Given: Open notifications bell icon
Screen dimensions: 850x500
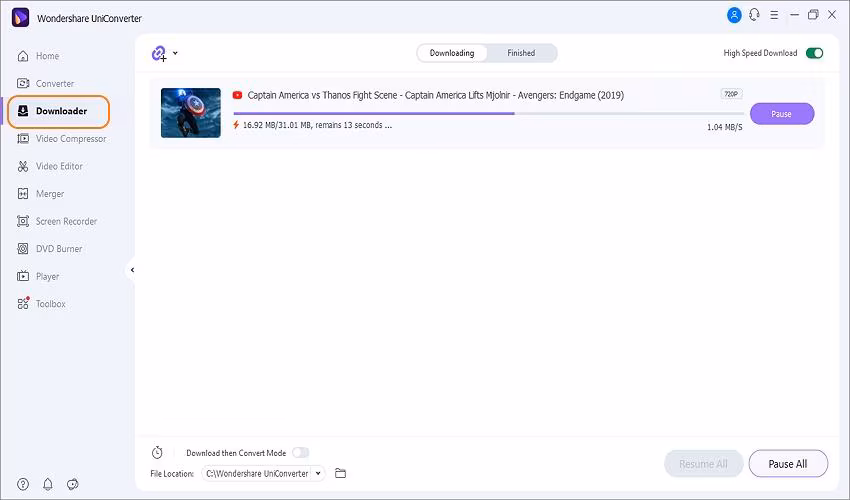Looking at the screenshot, I should pos(48,484).
